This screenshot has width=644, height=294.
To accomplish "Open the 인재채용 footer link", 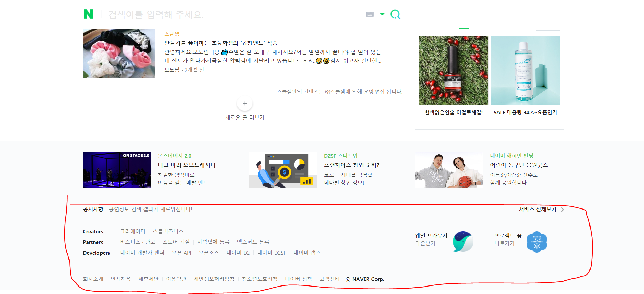I will pyautogui.click(x=121, y=279).
